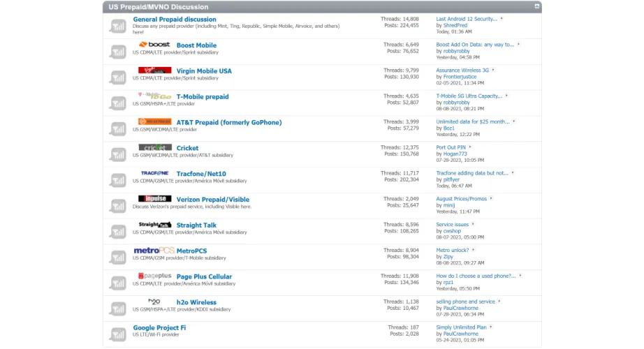Go to last post icon for Service issues

coord(474,224)
